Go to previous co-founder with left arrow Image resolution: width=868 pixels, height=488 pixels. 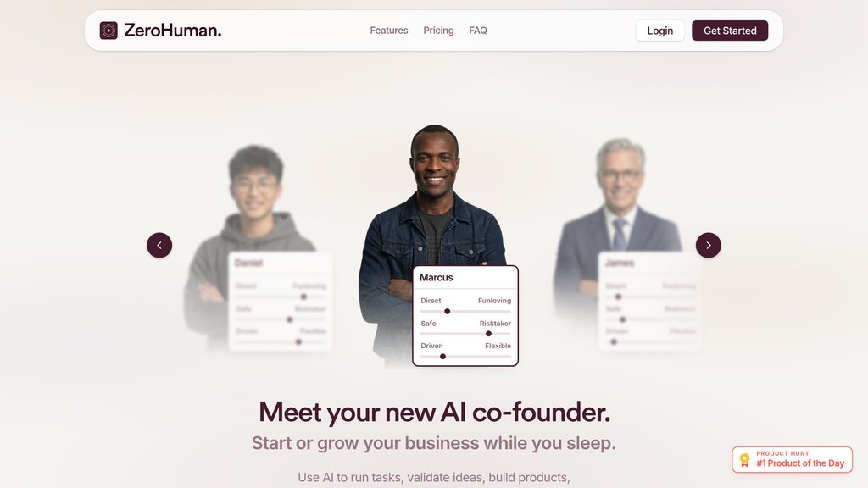point(159,245)
